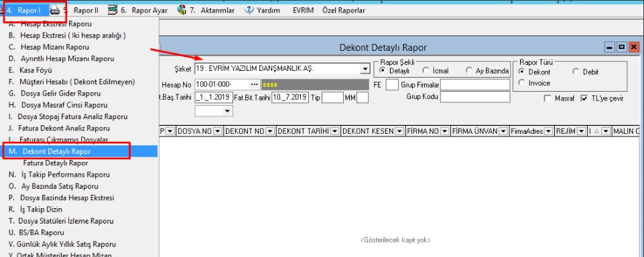Open the FİRMA ÜNVAN column filter arrow
This screenshot has height=257, width=644.
click(504, 131)
